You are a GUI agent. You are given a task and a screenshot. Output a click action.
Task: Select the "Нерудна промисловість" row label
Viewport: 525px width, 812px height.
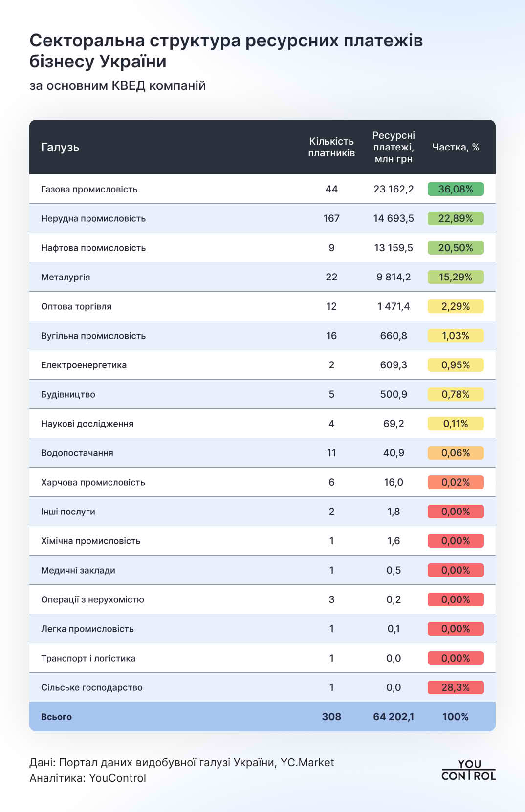pyautogui.click(x=93, y=218)
